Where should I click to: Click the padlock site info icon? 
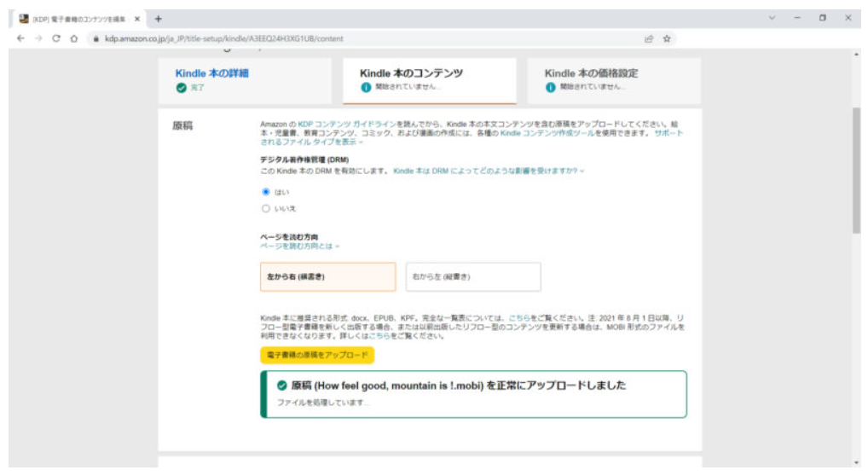[x=95, y=38]
